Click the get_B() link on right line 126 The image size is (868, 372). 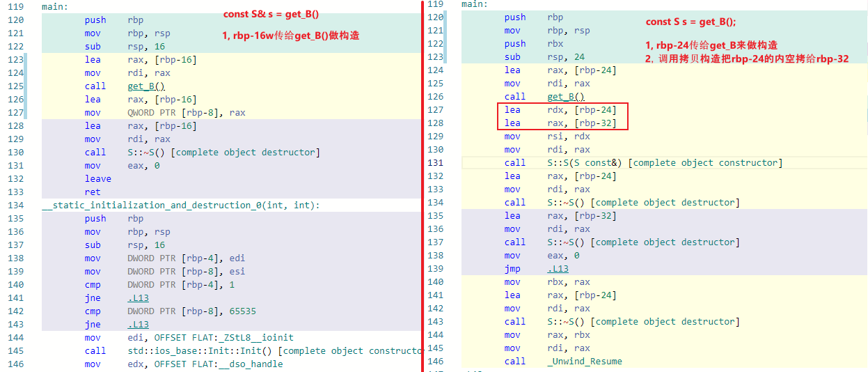tap(566, 97)
